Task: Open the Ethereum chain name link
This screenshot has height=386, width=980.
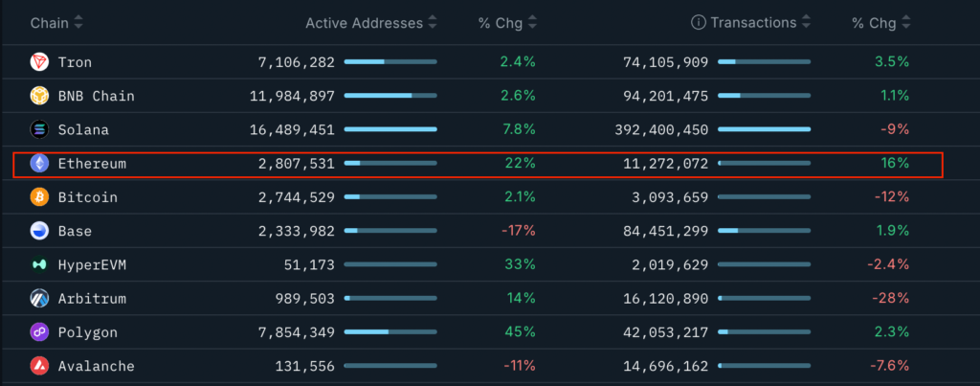Action: point(92,164)
